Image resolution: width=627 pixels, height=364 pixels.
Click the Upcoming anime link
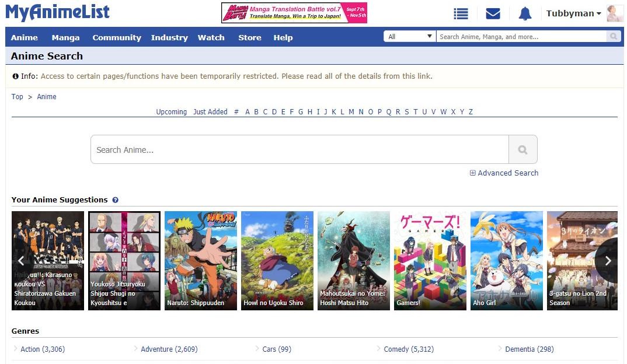tap(171, 112)
